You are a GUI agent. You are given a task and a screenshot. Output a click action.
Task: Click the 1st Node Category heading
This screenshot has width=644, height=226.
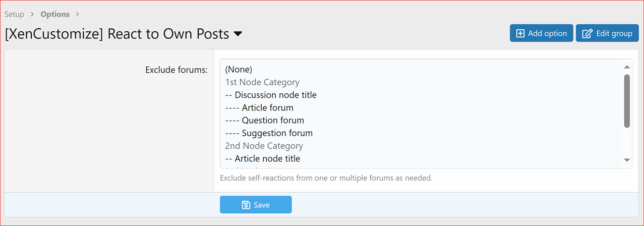[x=262, y=82]
